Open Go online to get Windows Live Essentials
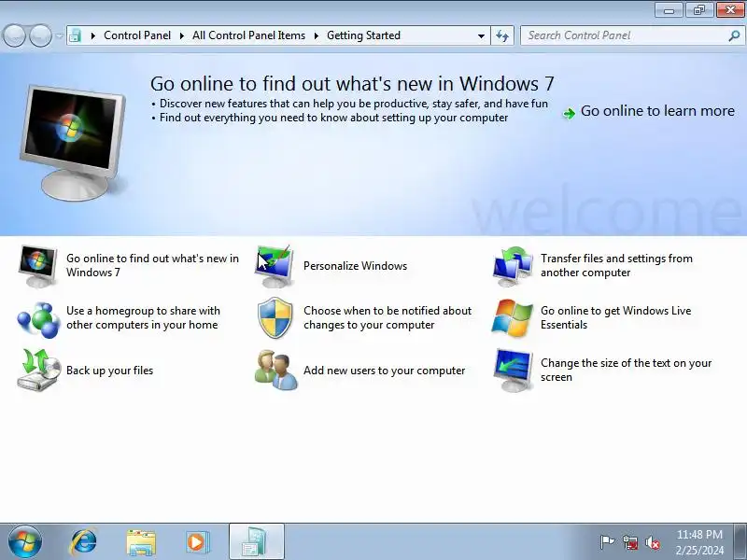Image resolution: width=747 pixels, height=560 pixels. pos(615,317)
